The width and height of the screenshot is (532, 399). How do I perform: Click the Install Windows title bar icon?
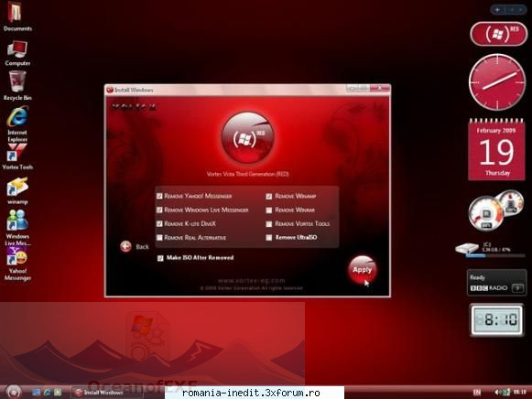(110, 90)
